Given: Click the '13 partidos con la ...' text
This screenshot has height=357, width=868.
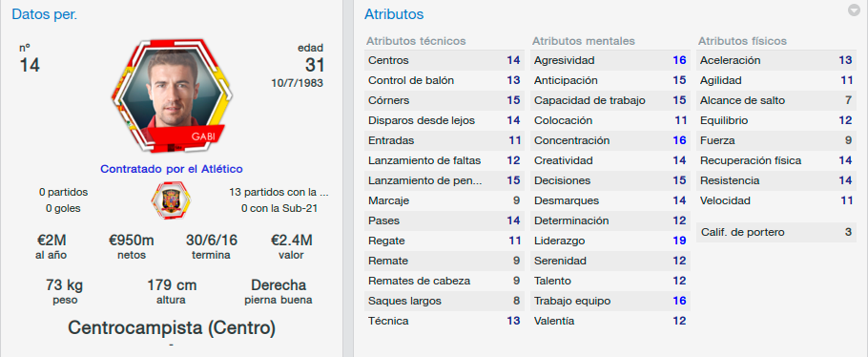Looking at the screenshot, I should tap(279, 193).
